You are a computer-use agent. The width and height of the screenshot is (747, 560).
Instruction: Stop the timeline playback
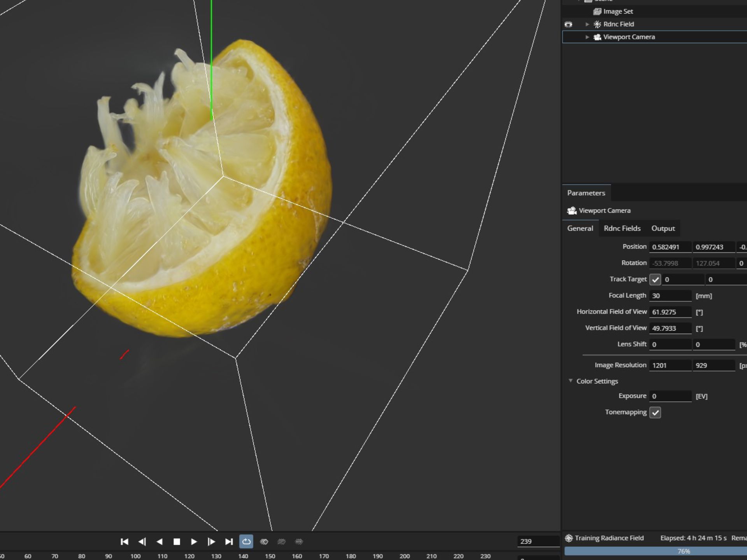[177, 541]
